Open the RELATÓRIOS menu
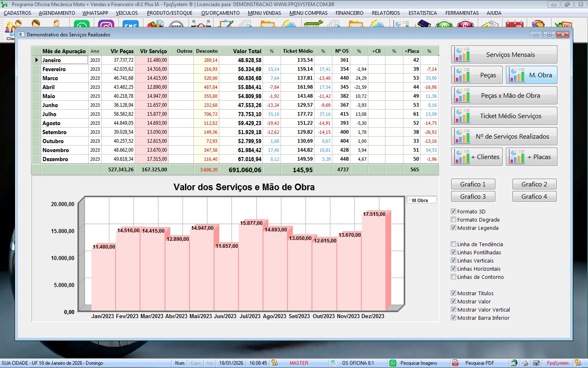This screenshot has height=368, width=588. [x=385, y=13]
